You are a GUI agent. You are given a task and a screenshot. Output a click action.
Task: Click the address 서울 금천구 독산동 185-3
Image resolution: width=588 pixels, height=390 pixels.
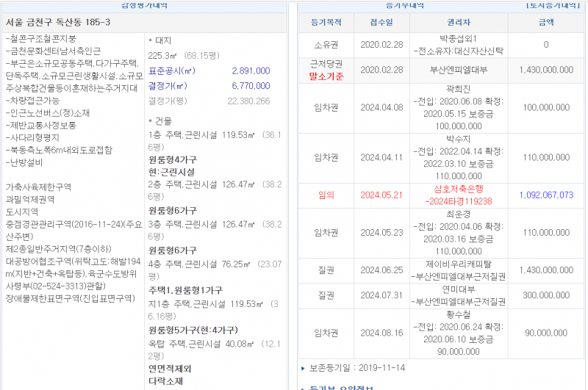click(x=58, y=22)
